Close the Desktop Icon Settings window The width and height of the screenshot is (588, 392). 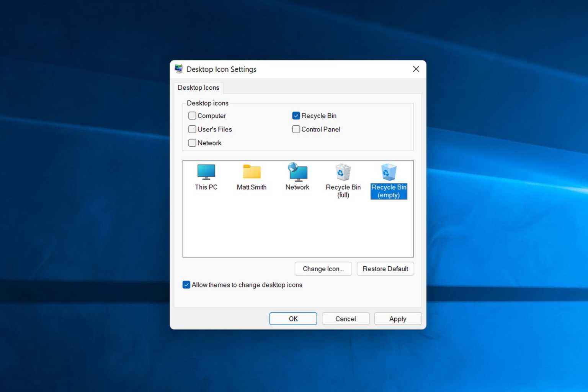pos(416,69)
